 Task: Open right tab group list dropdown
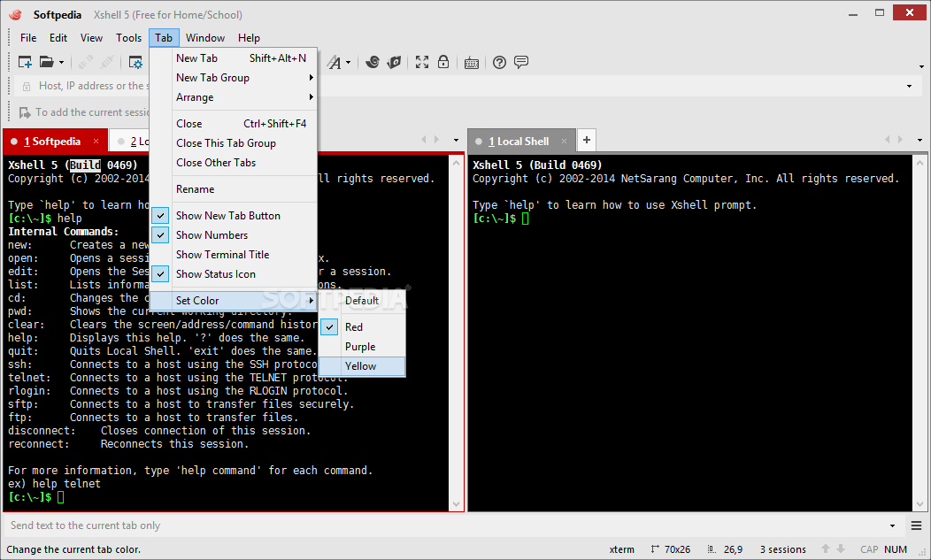919,140
